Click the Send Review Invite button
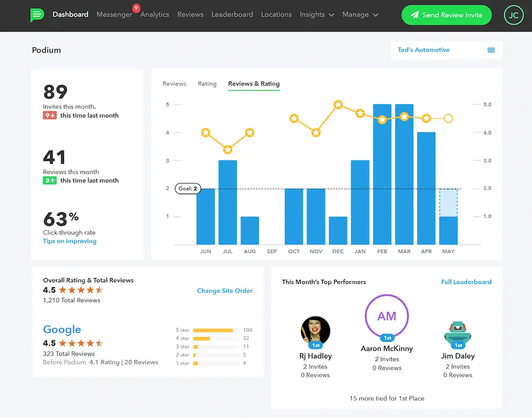Viewport: 532px width, 418px height. [446, 15]
